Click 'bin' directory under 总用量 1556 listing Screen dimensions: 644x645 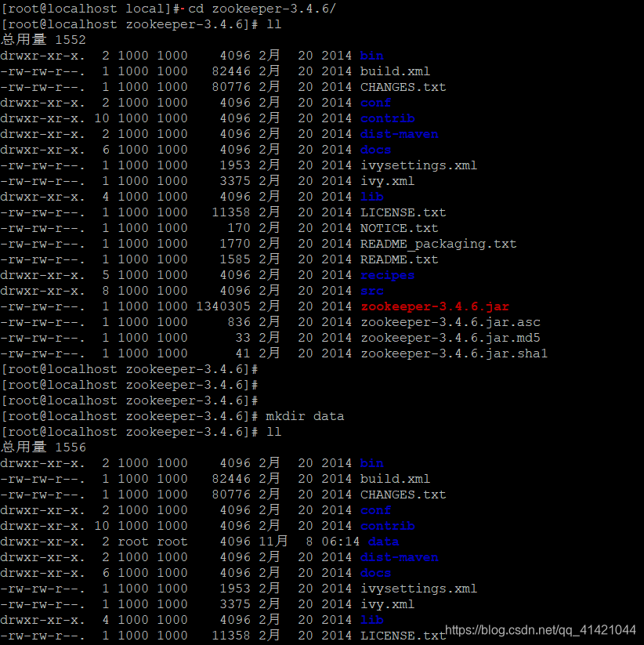372,463
